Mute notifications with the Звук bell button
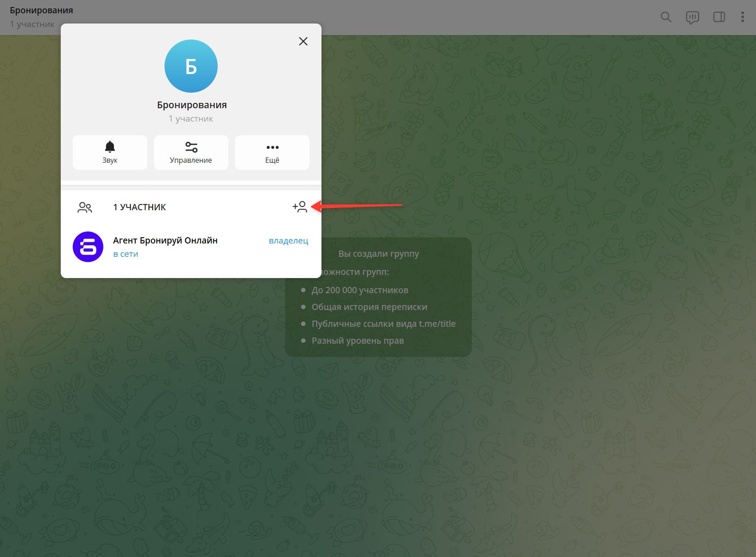This screenshot has width=756, height=557. pyautogui.click(x=110, y=152)
